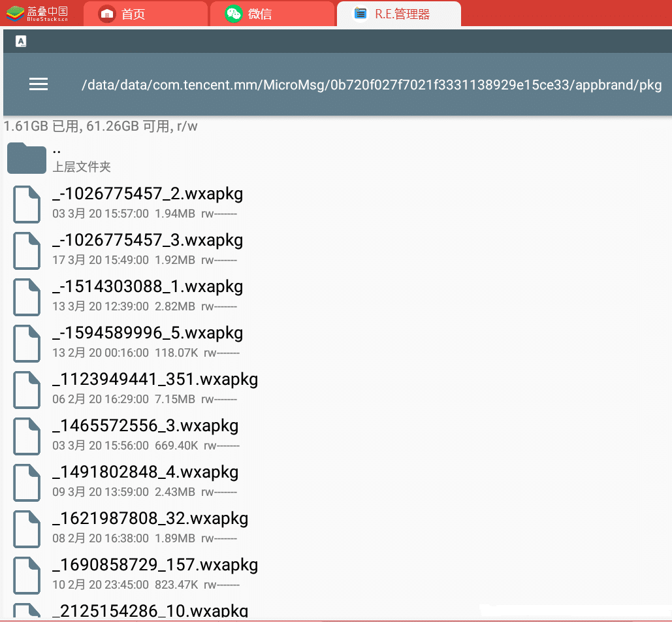This screenshot has width=672, height=622.
Task: Click the keyboard input indicator icon
Action: (21, 41)
